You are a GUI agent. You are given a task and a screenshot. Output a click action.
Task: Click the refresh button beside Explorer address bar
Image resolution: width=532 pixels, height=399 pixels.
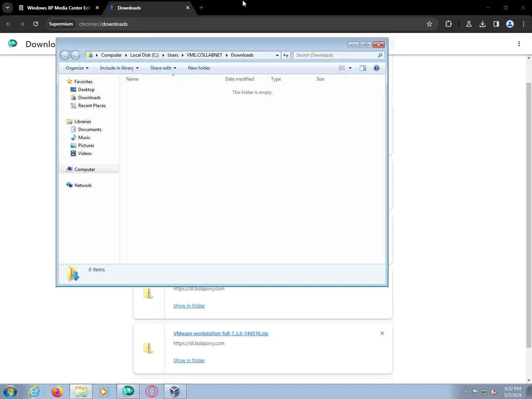(x=286, y=55)
